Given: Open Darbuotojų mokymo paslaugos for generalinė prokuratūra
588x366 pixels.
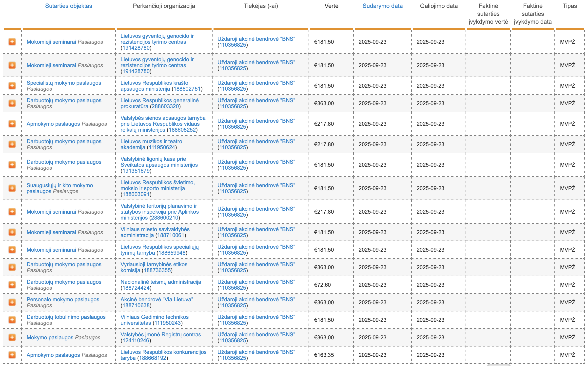Looking at the screenshot, I should pos(64,100).
